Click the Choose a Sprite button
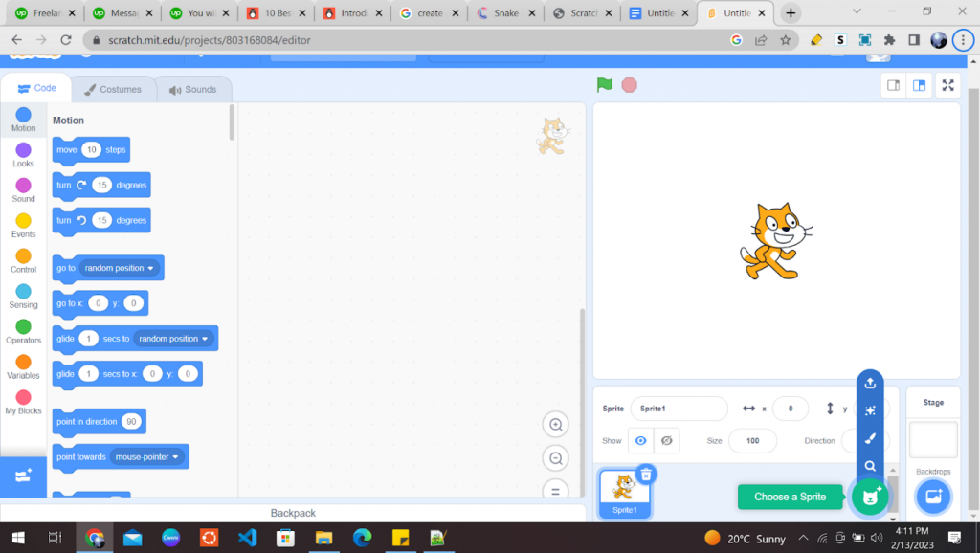This screenshot has height=553, width=980. coord(791,497)
